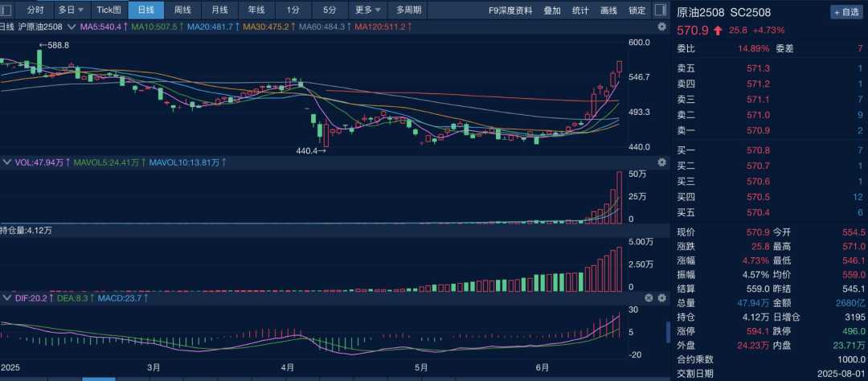Open F9深度资料 detailed info
Viewport: 868px width, 381px height.
click(510, 10)
